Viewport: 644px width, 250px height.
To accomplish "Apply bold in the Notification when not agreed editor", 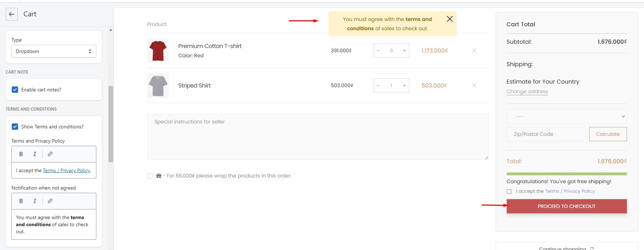I will 21,201.
